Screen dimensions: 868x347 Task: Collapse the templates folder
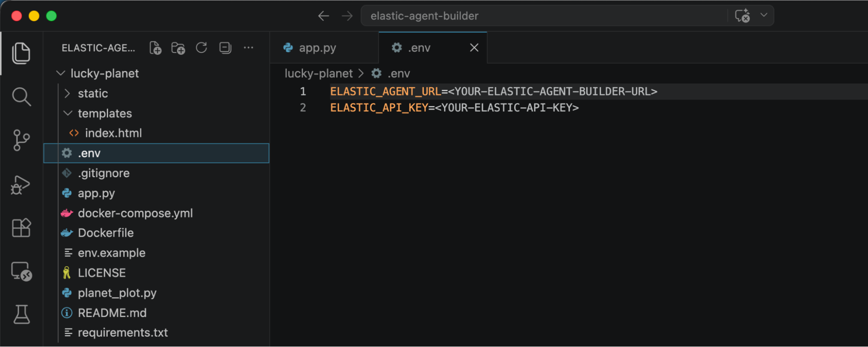coord(68,113)
